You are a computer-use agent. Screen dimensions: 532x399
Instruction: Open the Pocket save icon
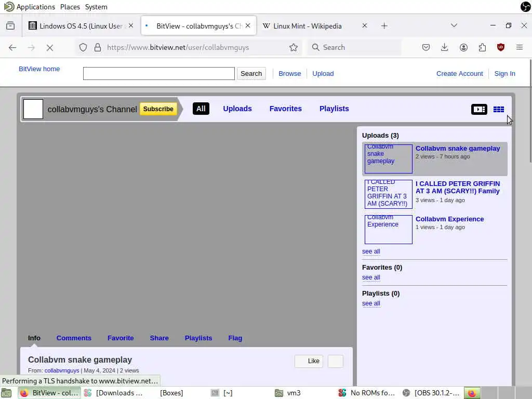click(426, 47)
